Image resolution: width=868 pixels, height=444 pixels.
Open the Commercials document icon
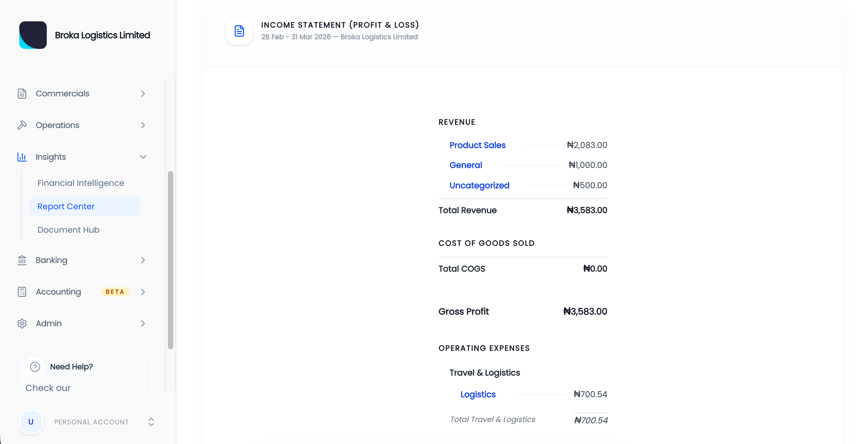22,93
